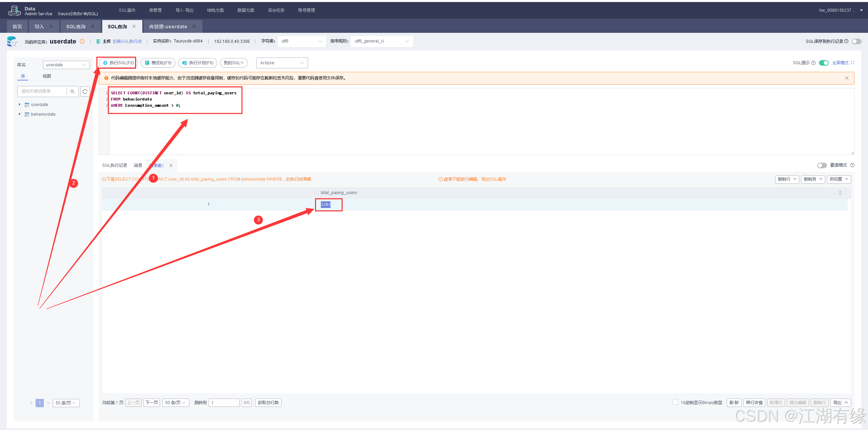Click the search magnifier in table filter
868x430 pixels.
[73, 92]
